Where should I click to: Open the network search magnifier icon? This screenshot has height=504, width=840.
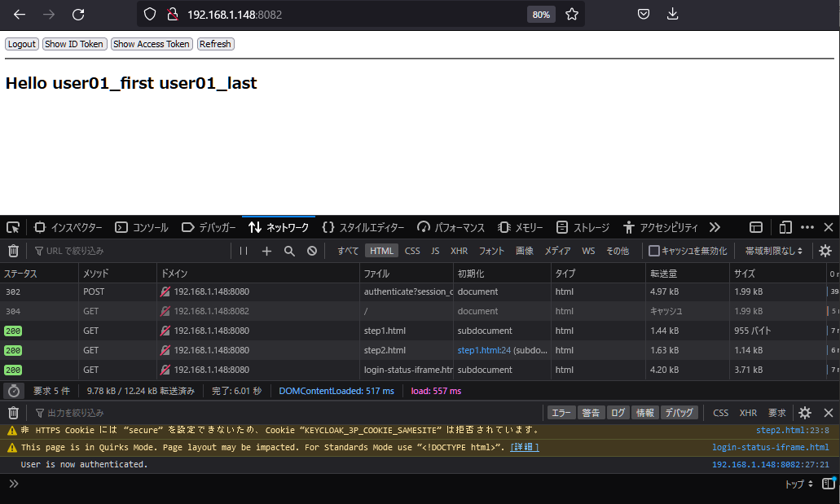(289, 251)
